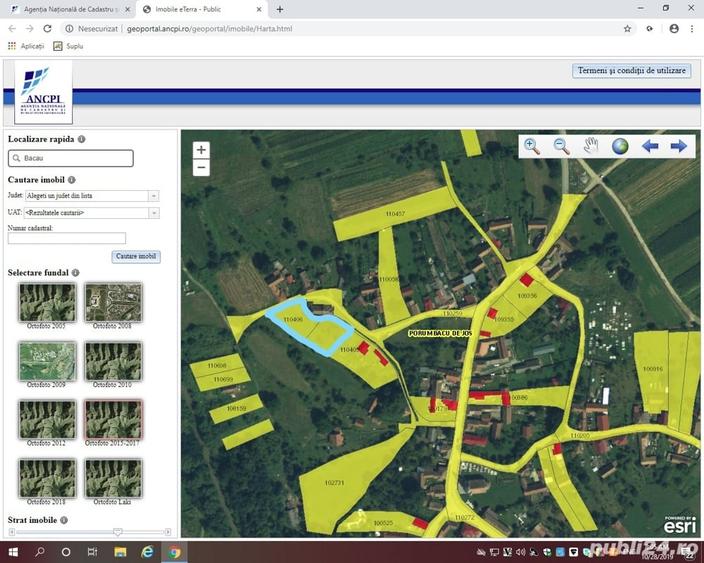Open File Explorer from taskbar

pyautogui.click(x=120, y=552)
